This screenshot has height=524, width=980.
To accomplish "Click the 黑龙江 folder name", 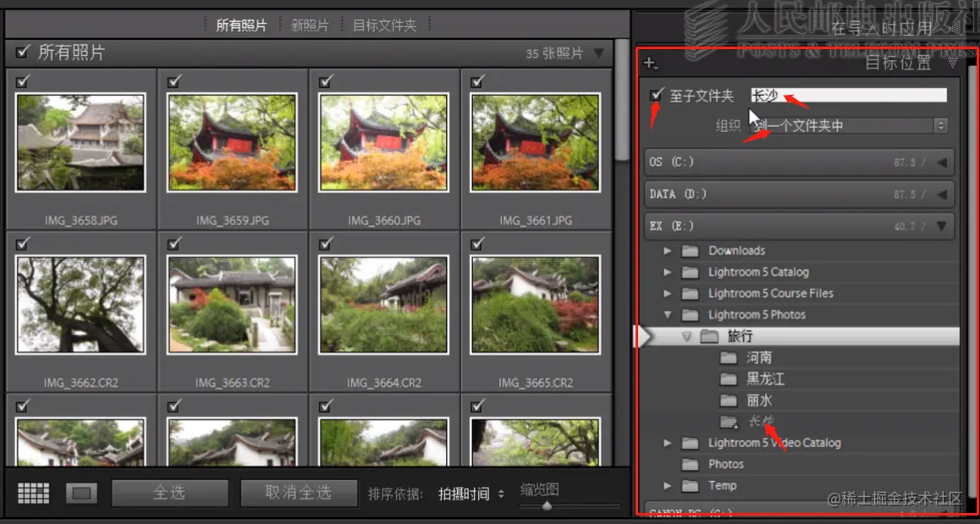I will (765, 379).
